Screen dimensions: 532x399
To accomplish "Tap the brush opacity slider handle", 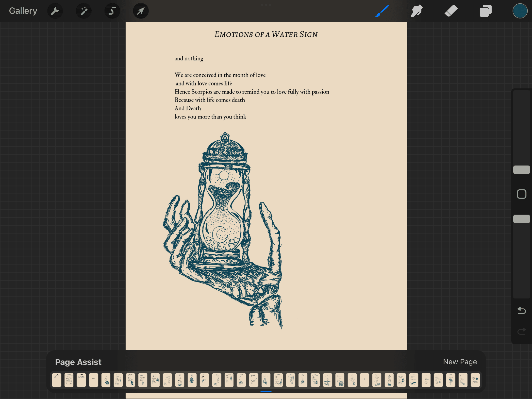I will 521,219.
